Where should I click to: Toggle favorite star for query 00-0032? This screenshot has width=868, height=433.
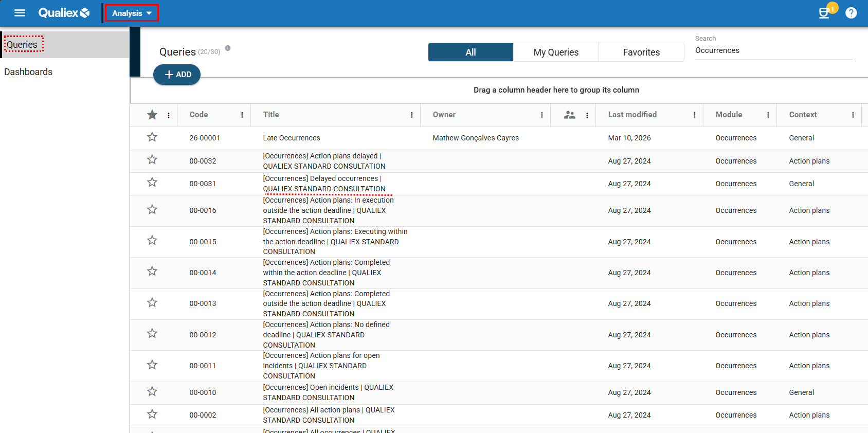(x=152, y=160)
